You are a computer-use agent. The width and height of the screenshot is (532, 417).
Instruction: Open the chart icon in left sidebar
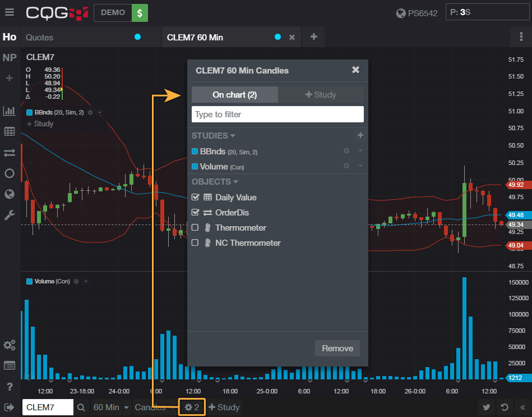9,111
